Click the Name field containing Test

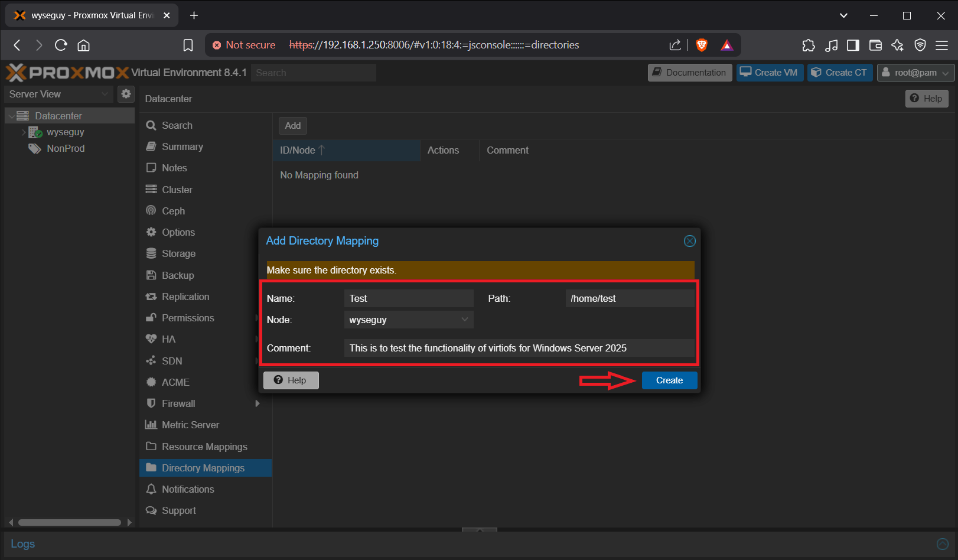(409, 298)
